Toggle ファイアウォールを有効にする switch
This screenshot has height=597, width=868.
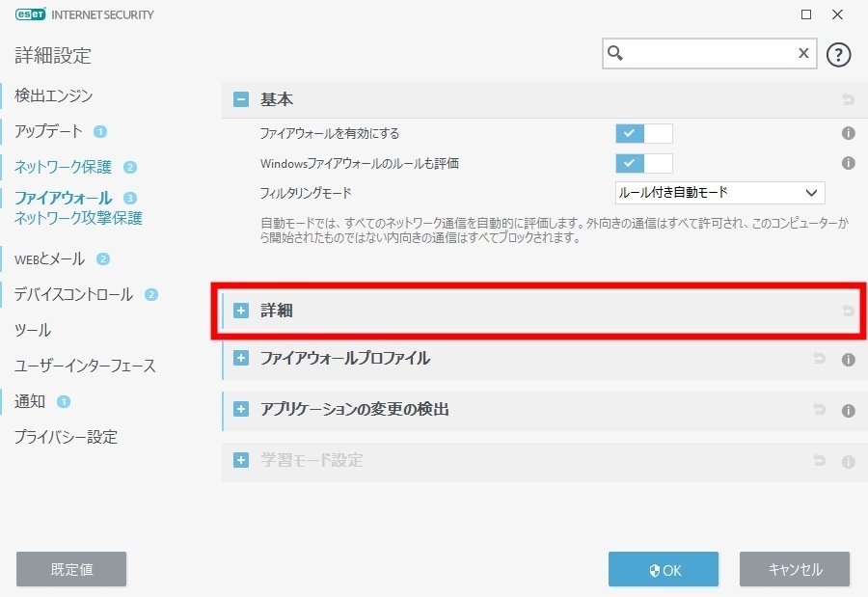tap(644, 133)
